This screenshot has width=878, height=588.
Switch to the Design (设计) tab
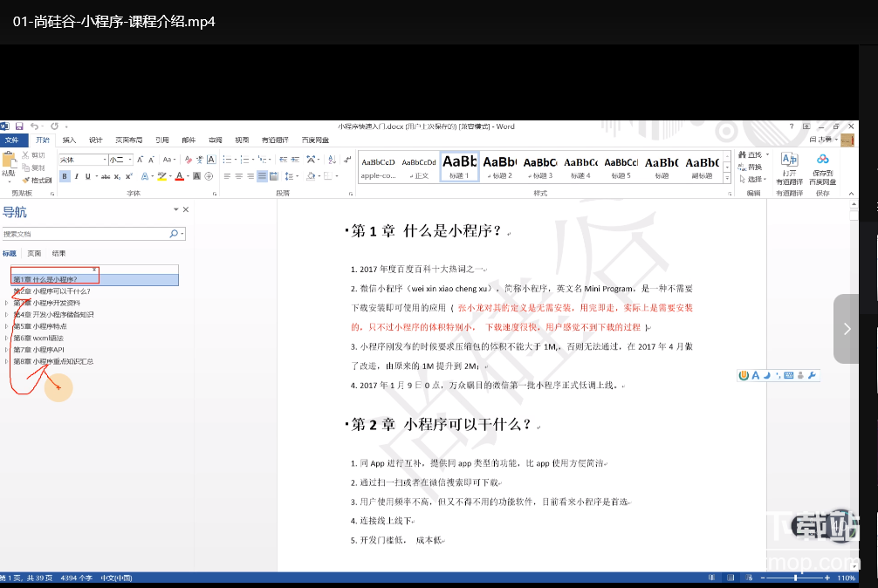coord(96,140)
